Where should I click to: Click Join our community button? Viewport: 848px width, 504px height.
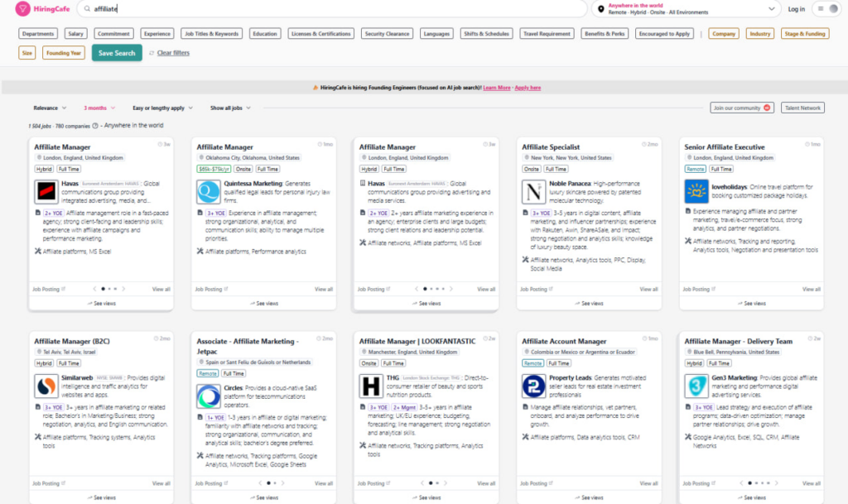pos(741,108)
